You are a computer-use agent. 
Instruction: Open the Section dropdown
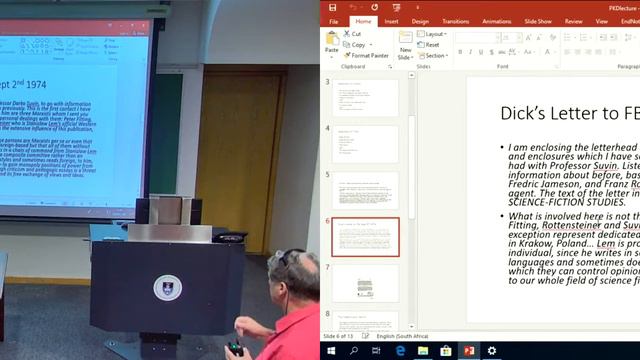pyautogui.click(x=433, y=56)
